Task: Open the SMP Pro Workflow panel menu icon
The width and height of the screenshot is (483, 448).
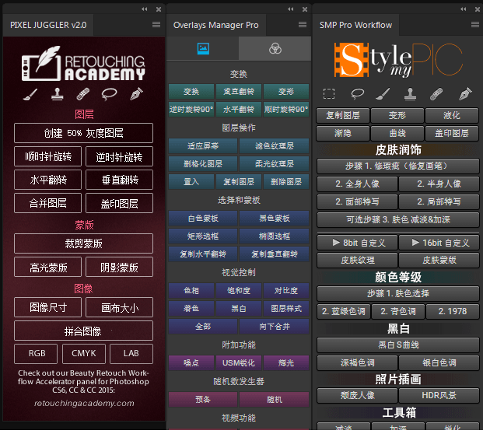Action: (x=475, y=25)
